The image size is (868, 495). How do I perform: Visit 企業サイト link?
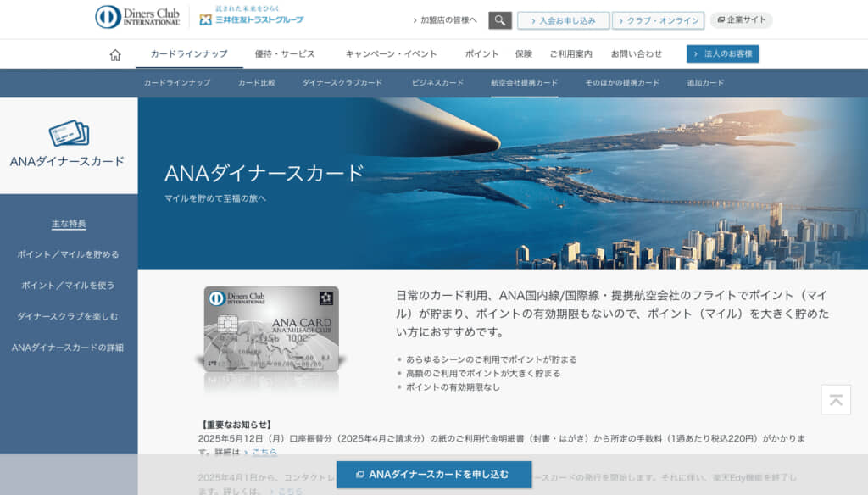point(741,20)
